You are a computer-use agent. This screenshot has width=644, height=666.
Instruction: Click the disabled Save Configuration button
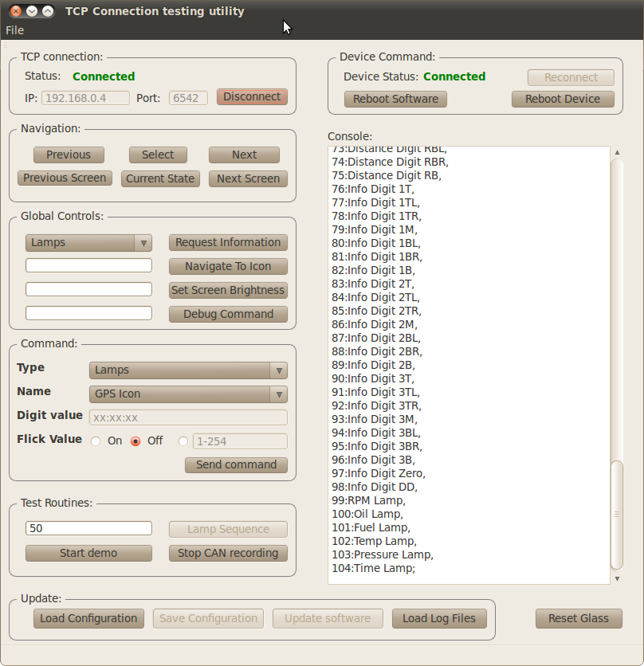pos(208,618)
